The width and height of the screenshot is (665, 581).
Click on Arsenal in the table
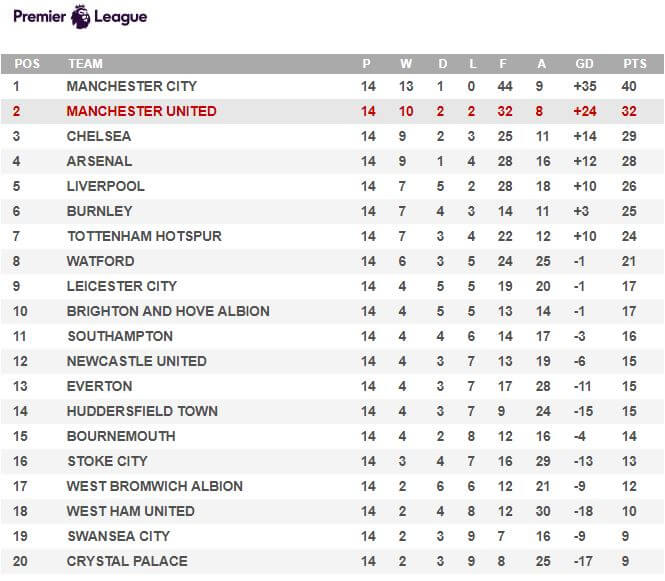pyautogui.click(x=99, y=161)
